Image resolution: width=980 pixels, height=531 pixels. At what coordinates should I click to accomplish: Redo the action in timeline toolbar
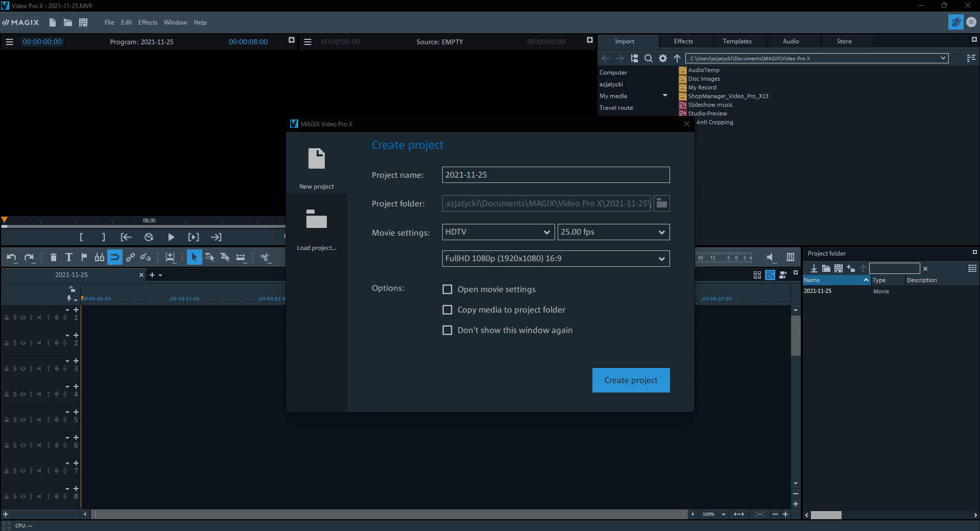[x=29, y=258]
